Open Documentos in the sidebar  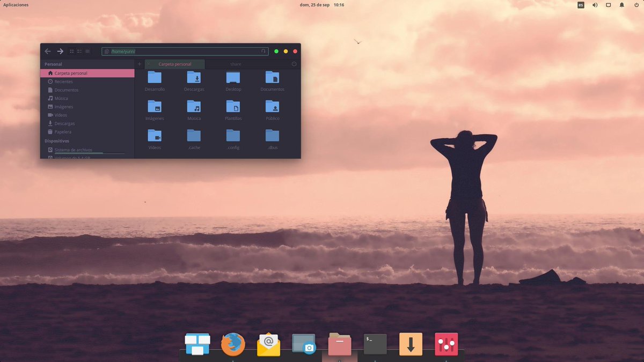tap(87, 90)
